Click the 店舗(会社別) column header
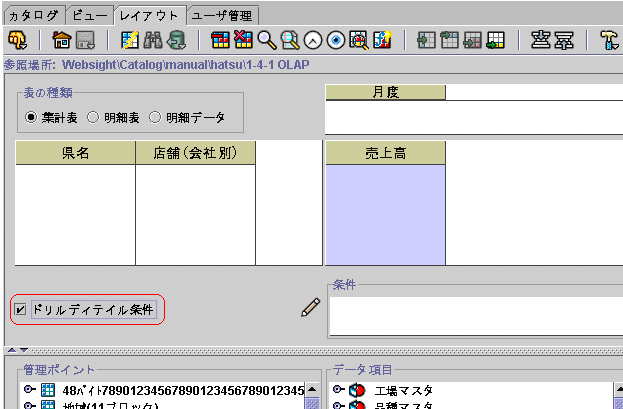The image size is (623, 409). pyautogui.click(x=195, y=152)
